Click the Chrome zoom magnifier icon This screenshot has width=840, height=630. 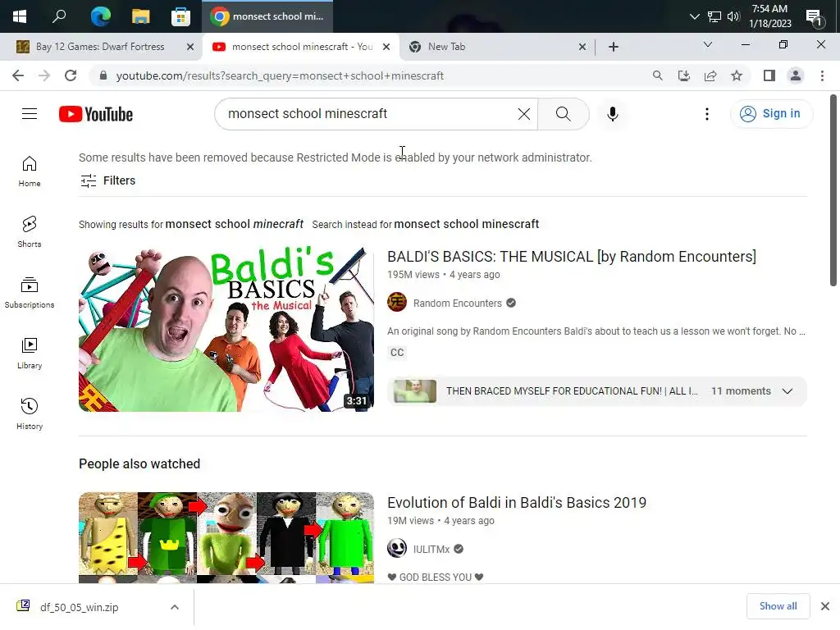pos(658,75)
